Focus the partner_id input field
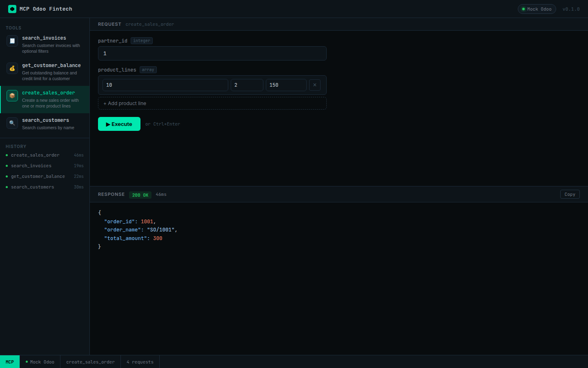 pyautogui.click(x=212, y=54)
